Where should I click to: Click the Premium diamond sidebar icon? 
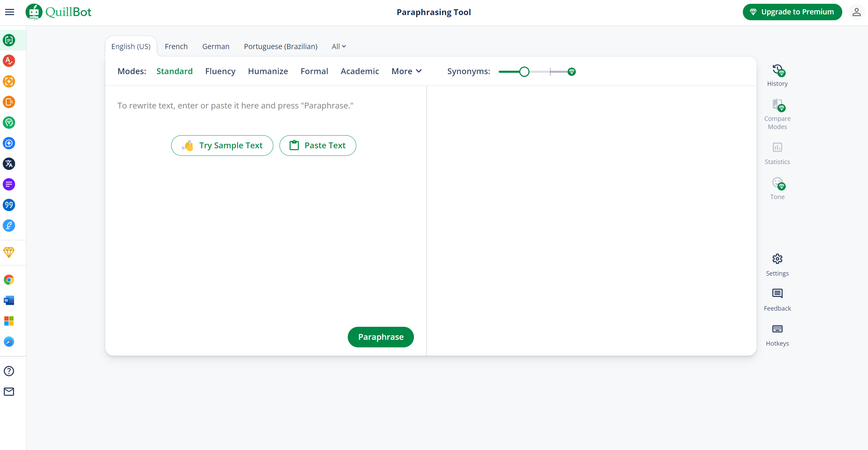click(9, 253)
